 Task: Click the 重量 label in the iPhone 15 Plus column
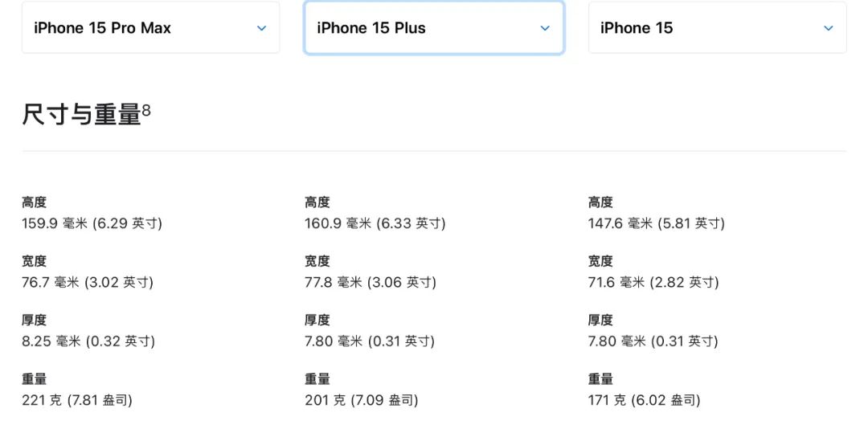point(317,379)
